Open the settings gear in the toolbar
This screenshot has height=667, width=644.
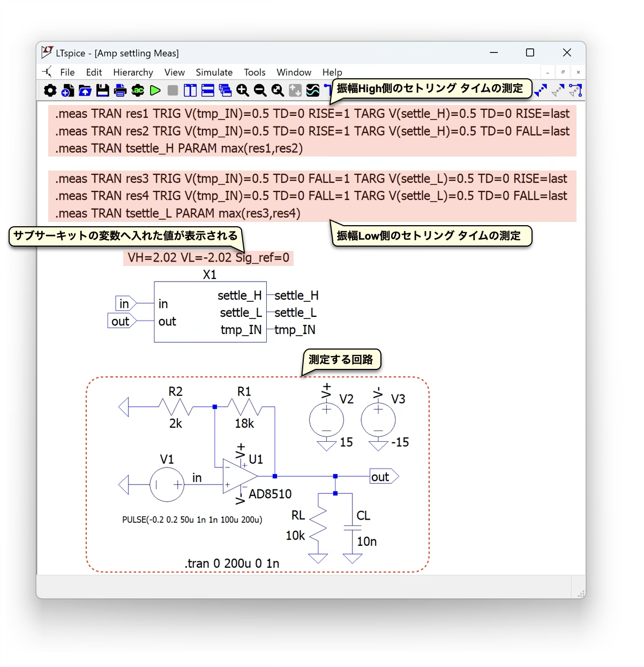click(x=50, y=91)
